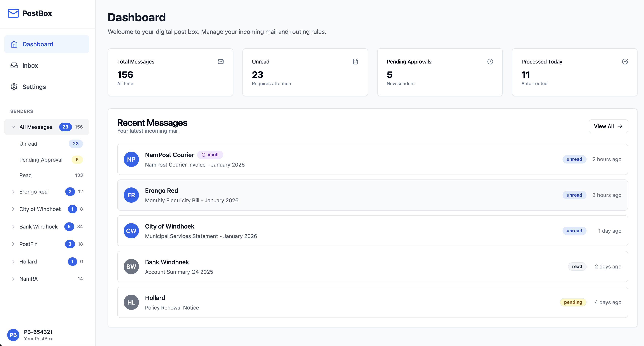Click the Vault shield badge on NamPost Courier
Image resolution: width=644 pixels, height=346 pixels.
point(210,155)
